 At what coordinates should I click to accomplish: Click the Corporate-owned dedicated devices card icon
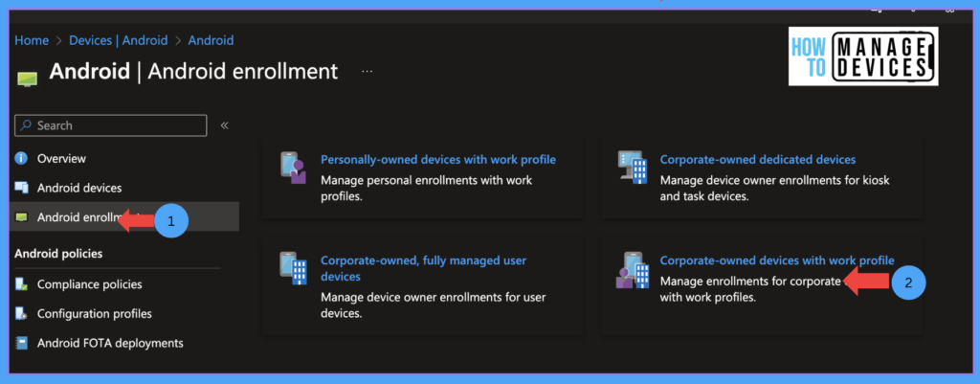coord(632,167)
